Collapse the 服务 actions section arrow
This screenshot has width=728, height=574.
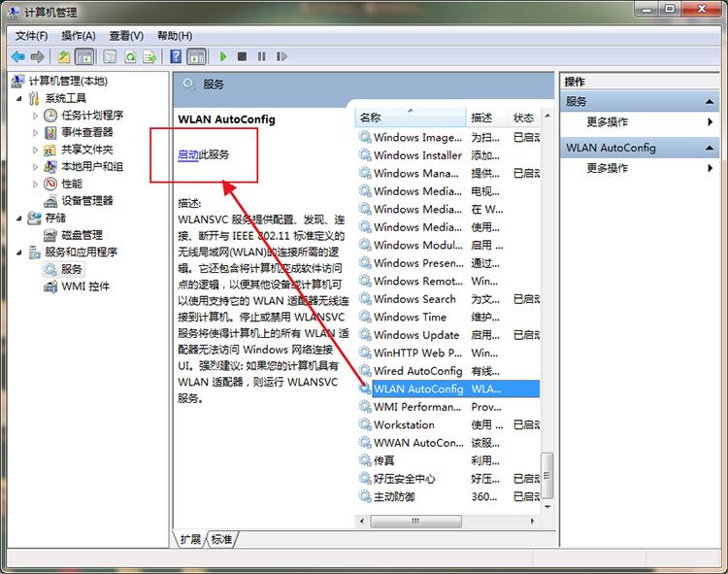pos(709,102)
